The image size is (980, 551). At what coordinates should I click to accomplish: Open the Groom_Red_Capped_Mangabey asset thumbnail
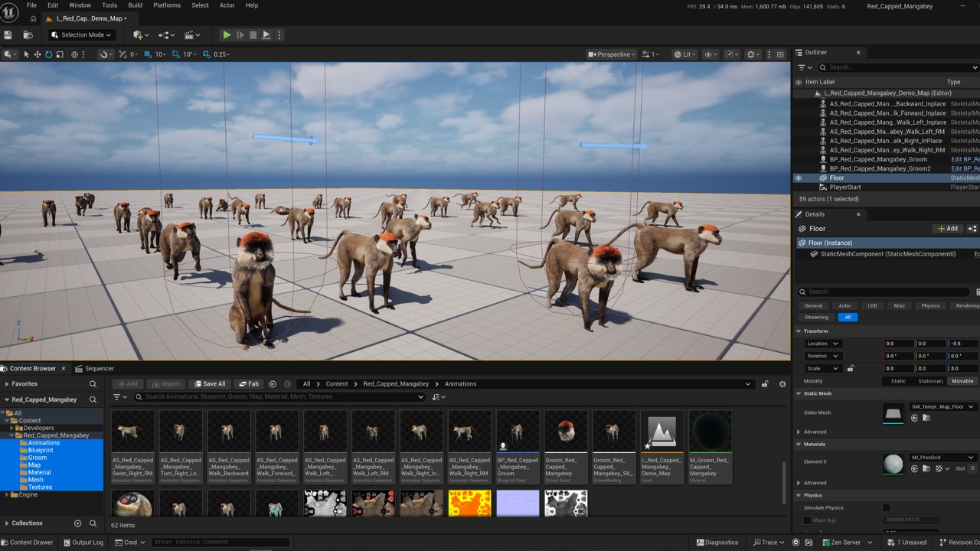[x=566, y=432]
